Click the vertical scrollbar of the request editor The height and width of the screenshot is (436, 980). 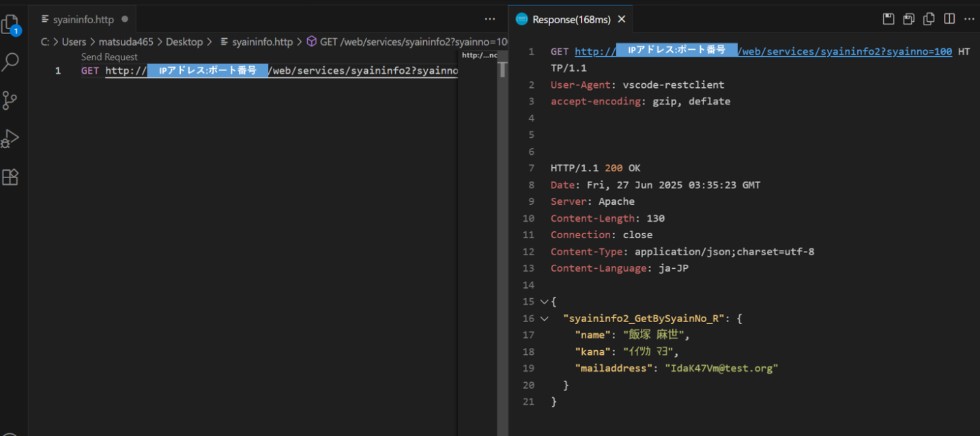click(503, 69)
